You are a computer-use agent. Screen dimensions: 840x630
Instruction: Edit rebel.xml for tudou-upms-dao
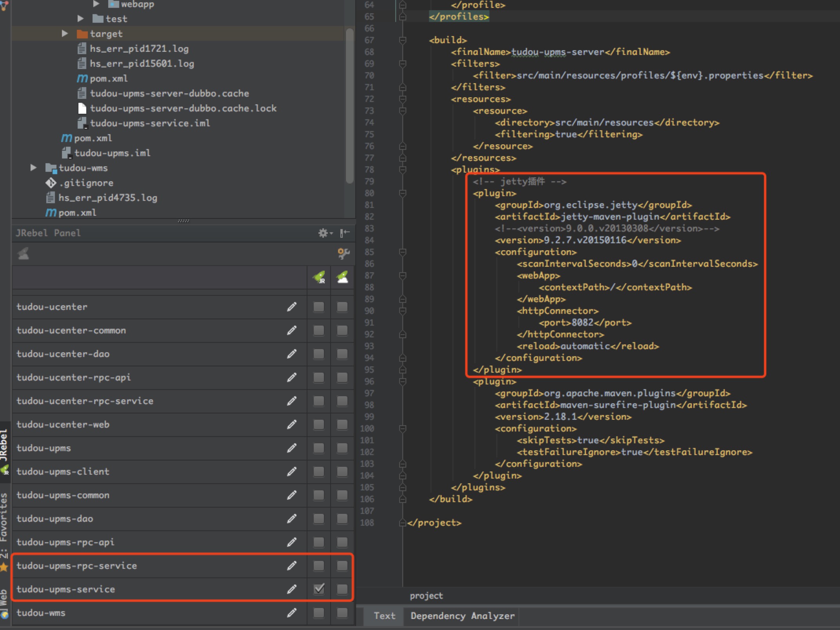(x=291, y=519)
